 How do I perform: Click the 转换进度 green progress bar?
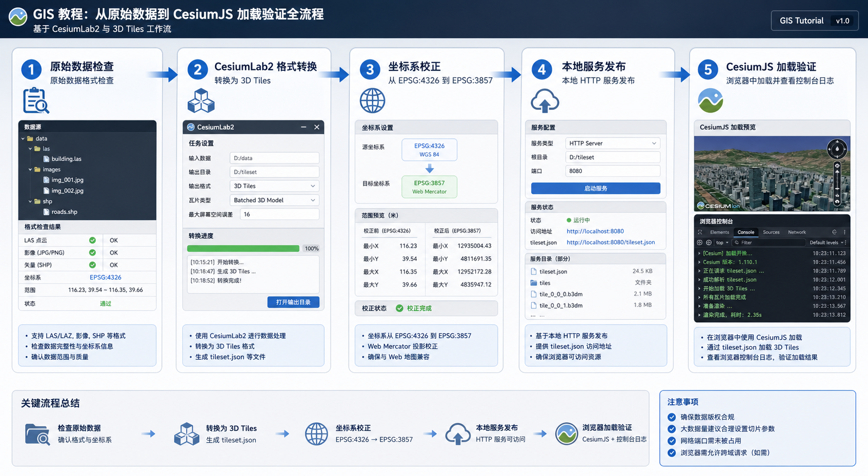coord(243,249)
